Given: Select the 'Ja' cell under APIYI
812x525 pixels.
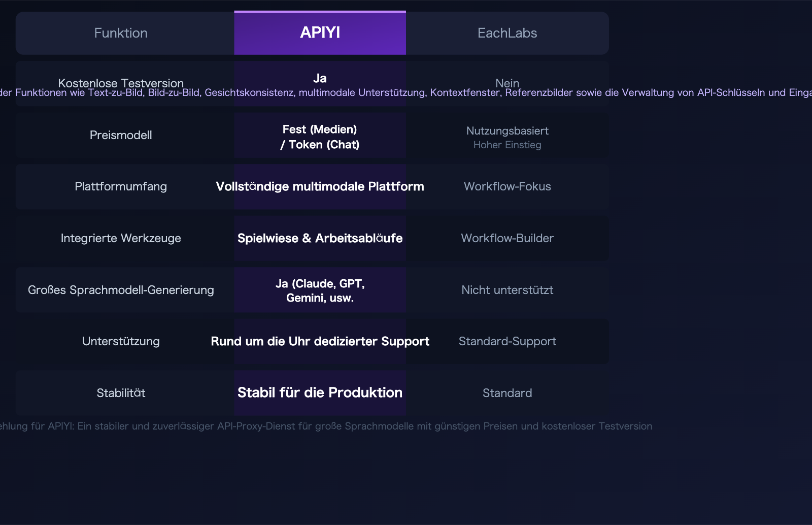Looking at the screenshot, I should point(319,78).
